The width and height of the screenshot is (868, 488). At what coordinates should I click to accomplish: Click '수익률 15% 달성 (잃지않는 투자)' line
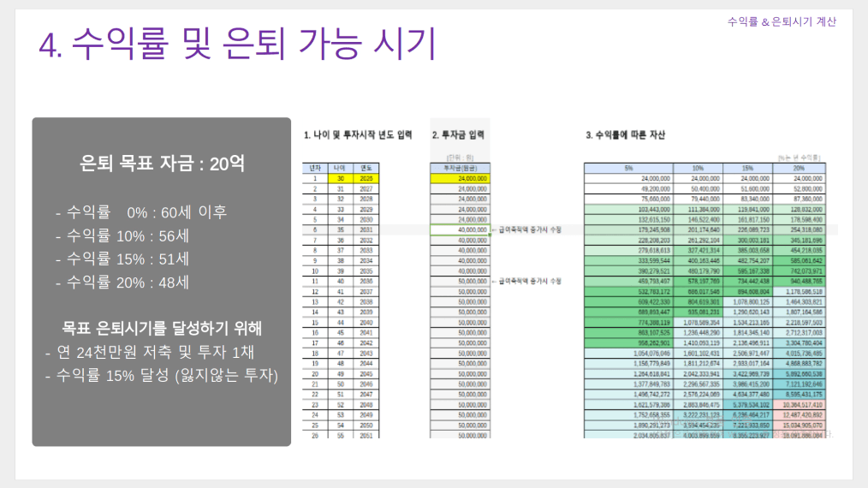tap(162, 376)
